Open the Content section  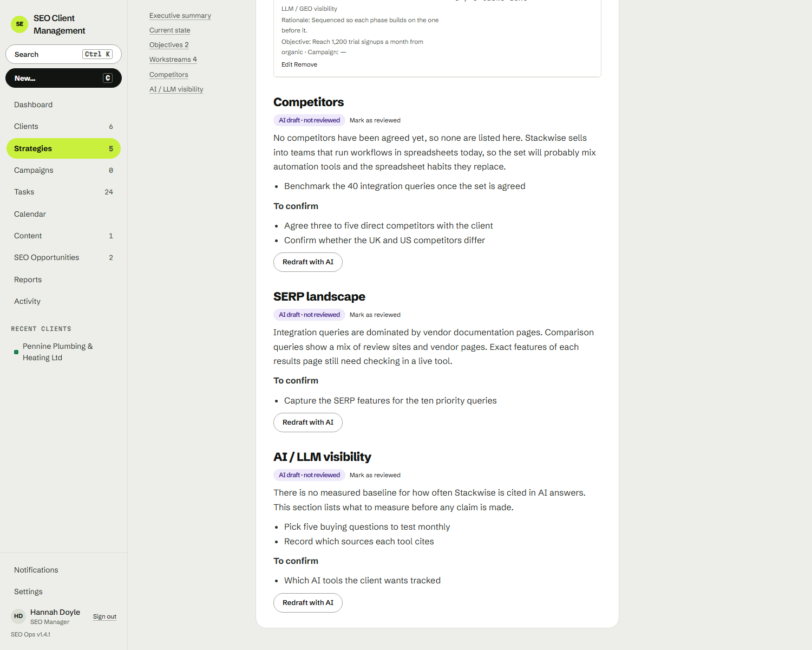click(x=63, y=236)
